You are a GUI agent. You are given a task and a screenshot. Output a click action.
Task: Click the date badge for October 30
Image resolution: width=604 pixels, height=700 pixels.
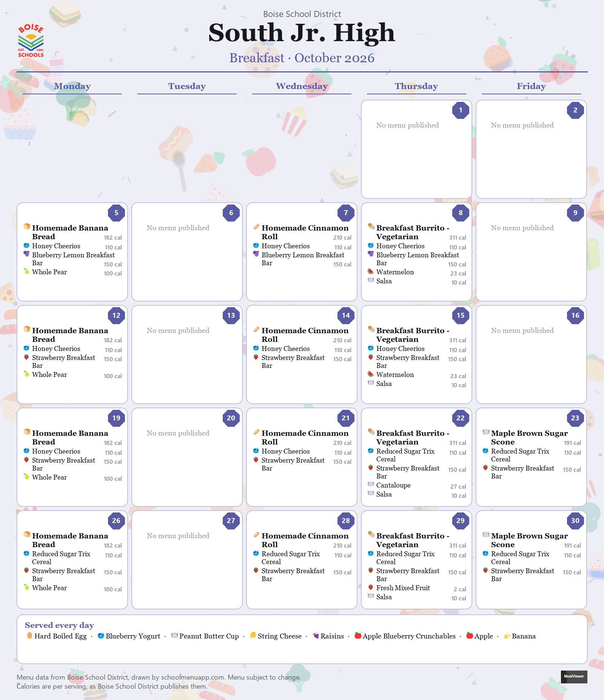pyautogui.click(x=575, y=521)
